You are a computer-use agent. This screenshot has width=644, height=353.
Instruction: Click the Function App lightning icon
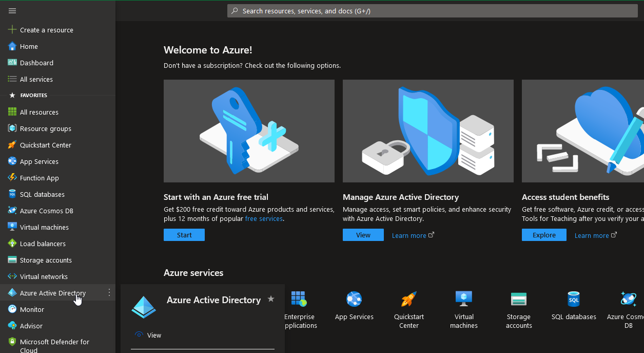12,178
